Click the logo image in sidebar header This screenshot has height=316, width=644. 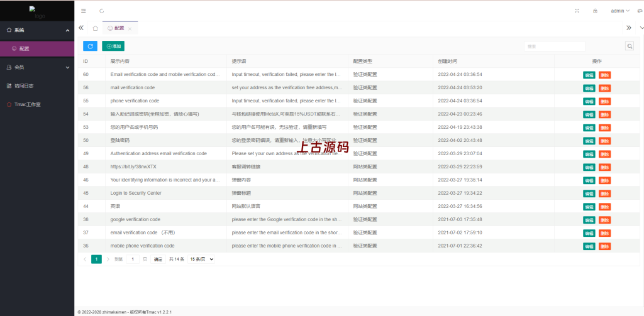click(x=37, y=13)
